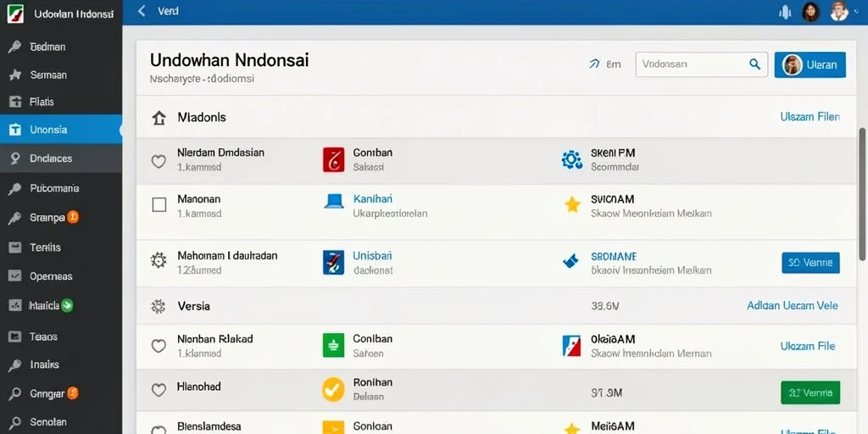
Task: Go to Pubomania sidebar entry
Action: (54, 188)
